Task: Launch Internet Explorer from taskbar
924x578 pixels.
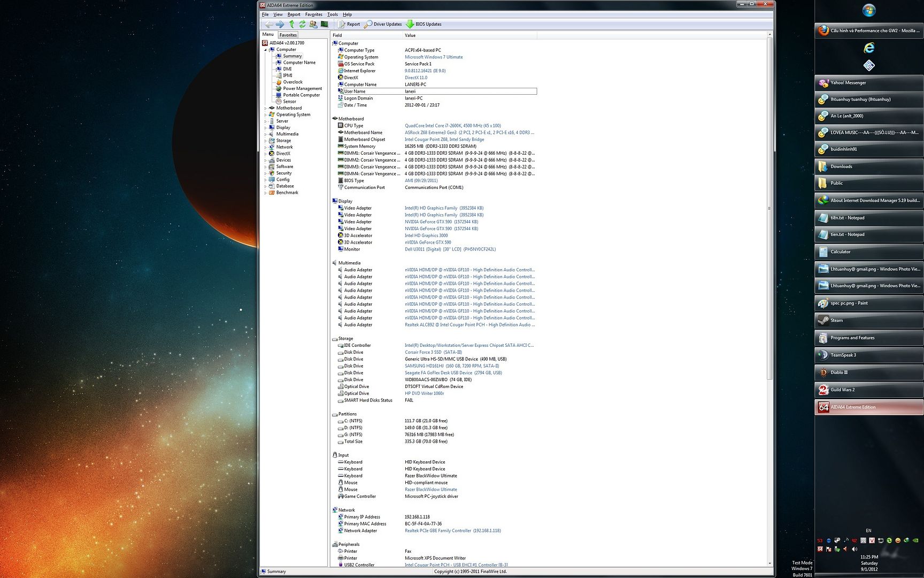Action: click(869, 48)
